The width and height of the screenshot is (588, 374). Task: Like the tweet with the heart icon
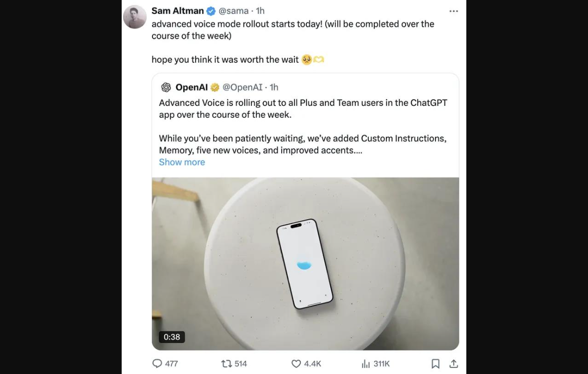coord(296,364)
